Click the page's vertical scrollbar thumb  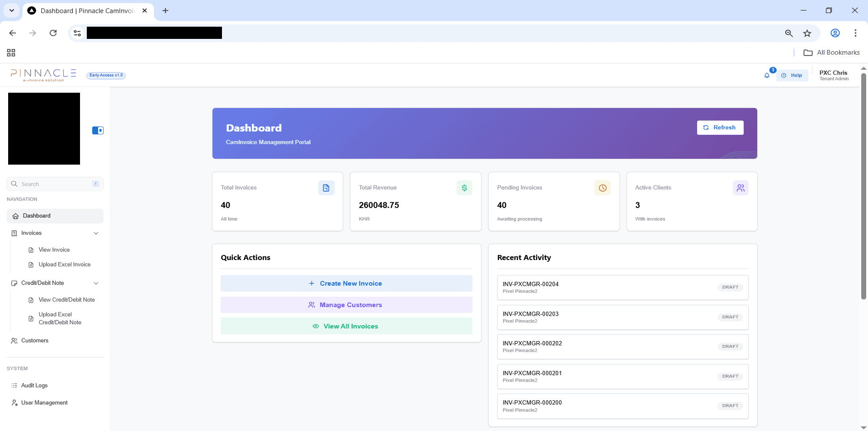pos(863,185)
